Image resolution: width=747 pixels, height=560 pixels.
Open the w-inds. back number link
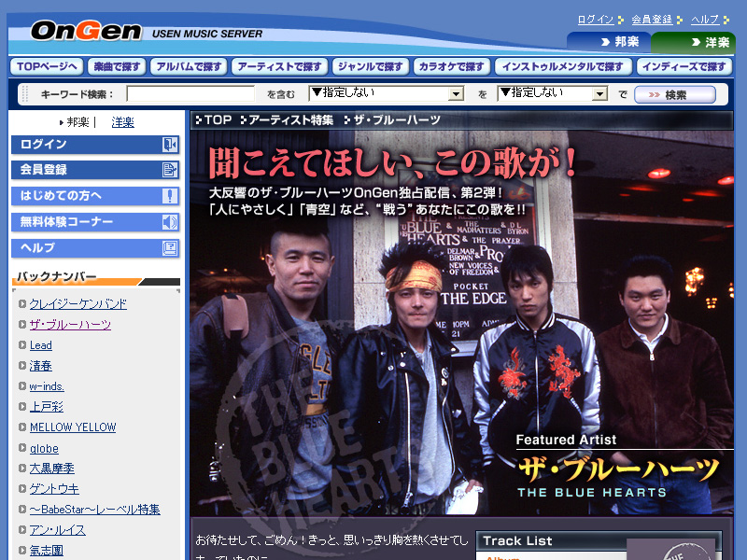[47, 386]
